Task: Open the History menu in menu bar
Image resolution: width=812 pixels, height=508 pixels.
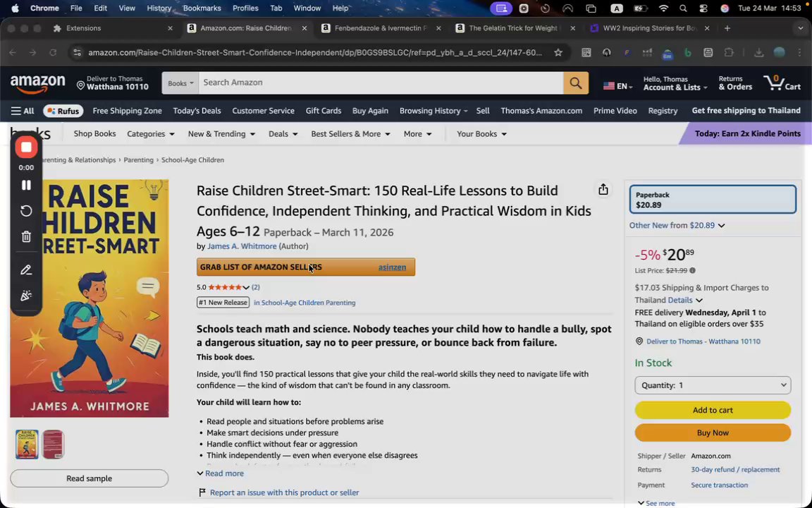Action: click(x=159, y=8)
